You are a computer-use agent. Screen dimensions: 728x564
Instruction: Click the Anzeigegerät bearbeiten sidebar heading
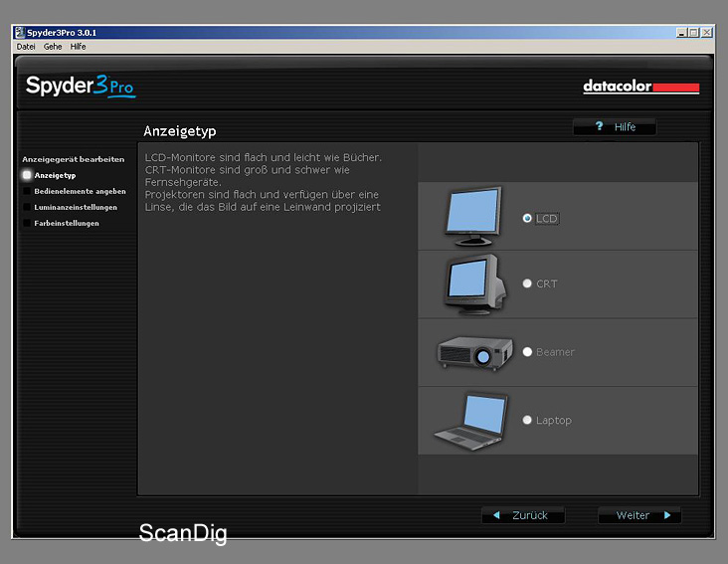74,159
